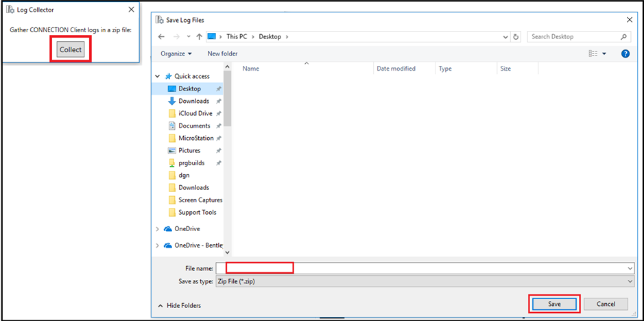Click the Forward navigation arrow

tap(177, 36)
